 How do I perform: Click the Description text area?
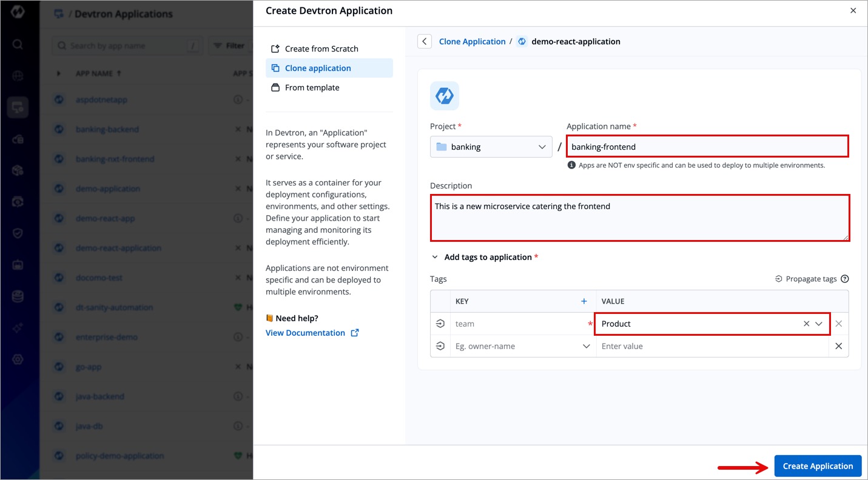tap(639, 218)
